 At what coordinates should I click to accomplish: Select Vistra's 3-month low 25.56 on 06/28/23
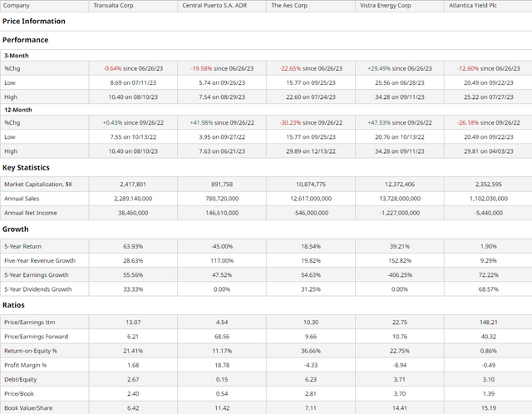400,83
